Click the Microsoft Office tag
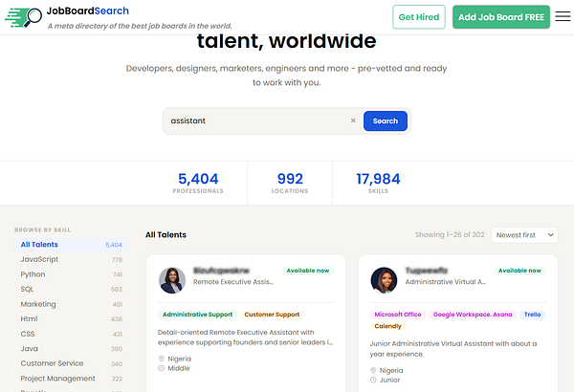This screenshot has width=574, height=392. click(398, 315)
